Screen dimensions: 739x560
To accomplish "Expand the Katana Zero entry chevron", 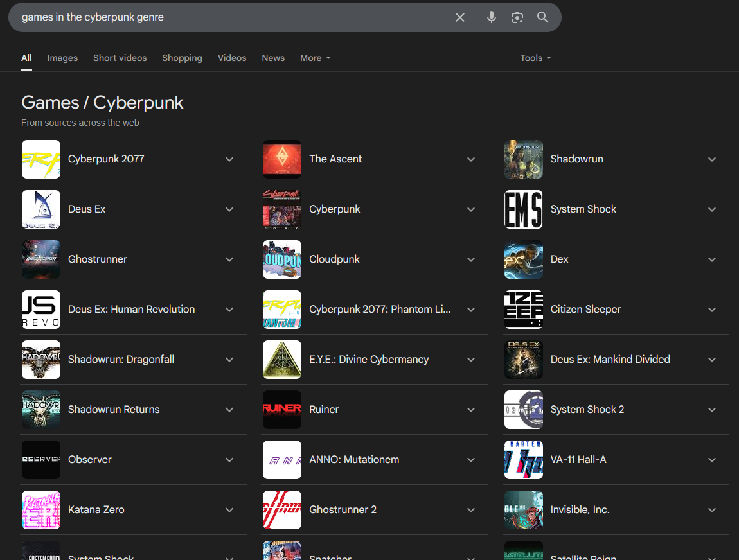I will coord(229,510).
